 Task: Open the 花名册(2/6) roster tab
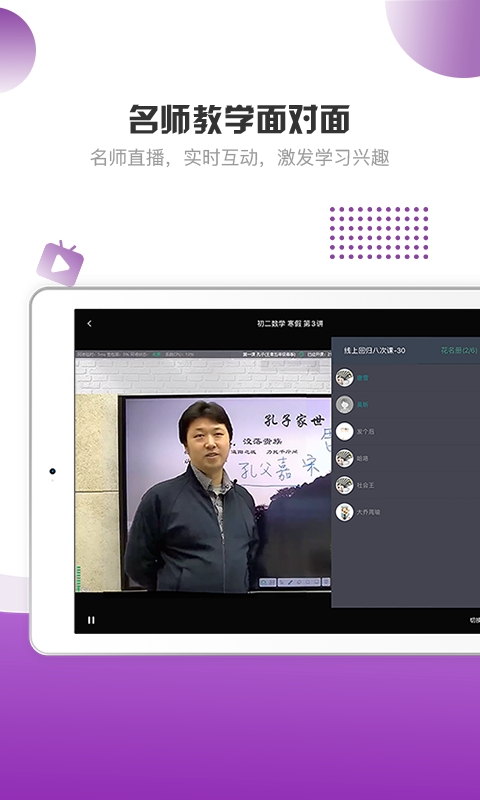pos(459,351)
